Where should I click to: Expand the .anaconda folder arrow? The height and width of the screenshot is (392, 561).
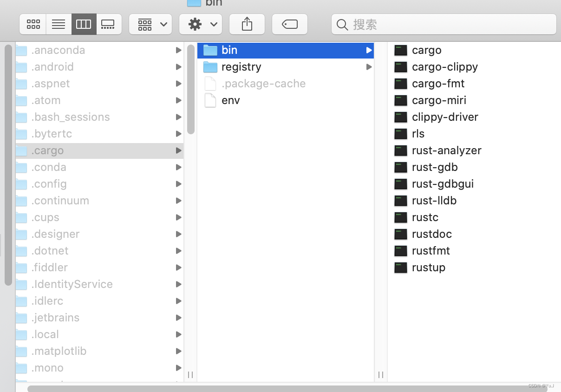coord(178,50)
